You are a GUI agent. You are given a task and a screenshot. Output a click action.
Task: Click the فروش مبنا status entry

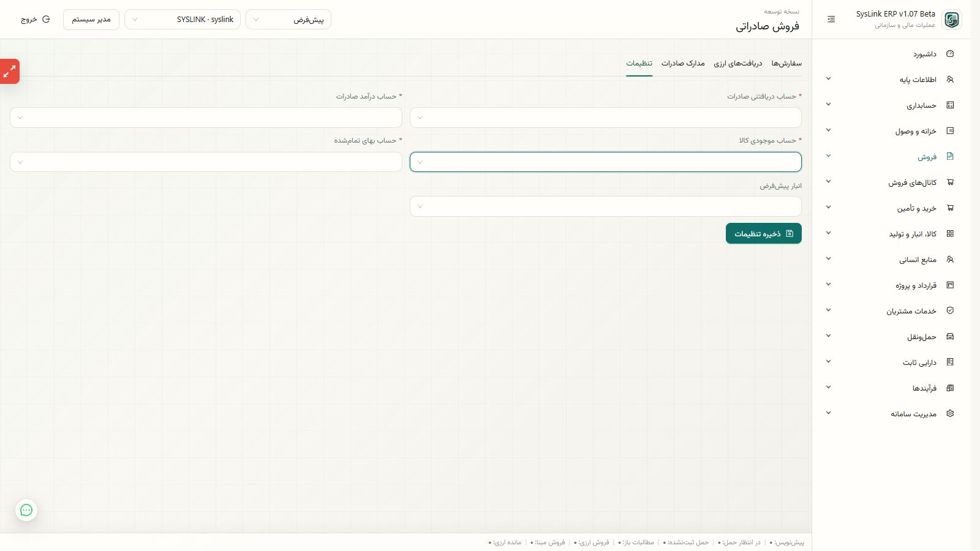[548, 542]
